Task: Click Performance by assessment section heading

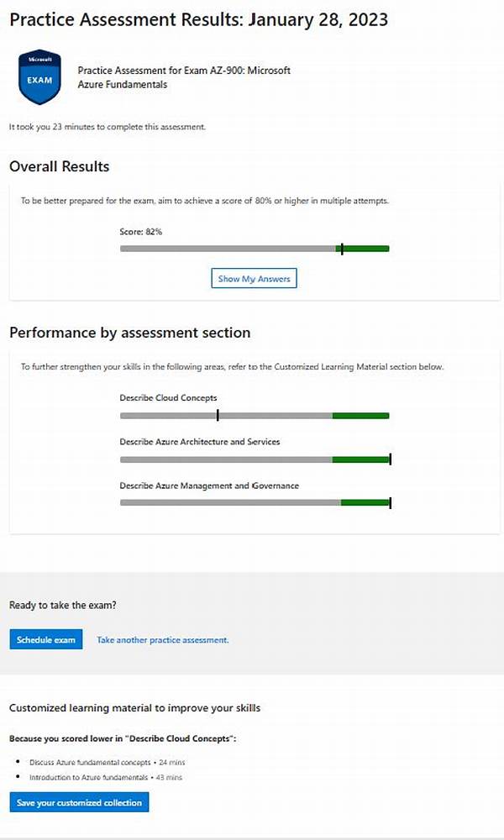Action: (129, 333)
